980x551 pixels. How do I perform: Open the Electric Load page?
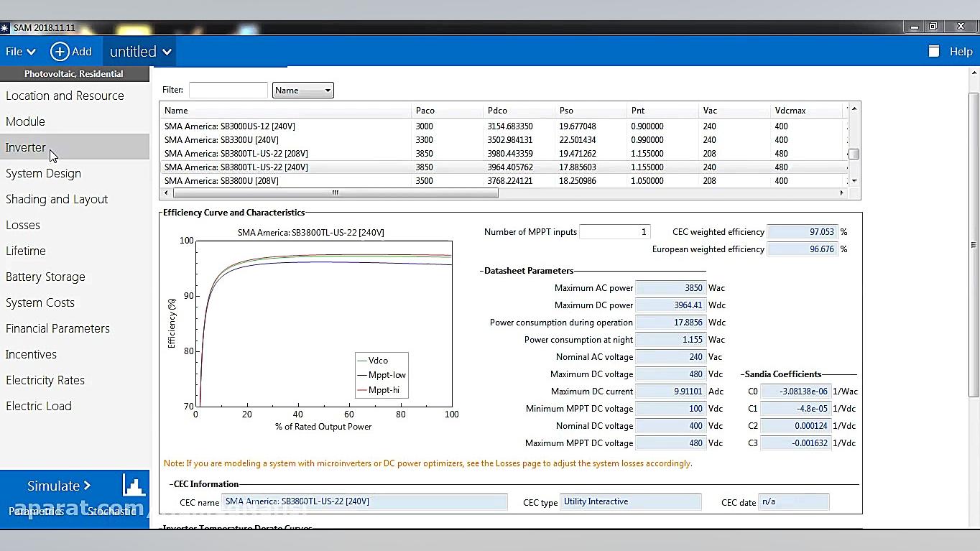pos(75,406)
